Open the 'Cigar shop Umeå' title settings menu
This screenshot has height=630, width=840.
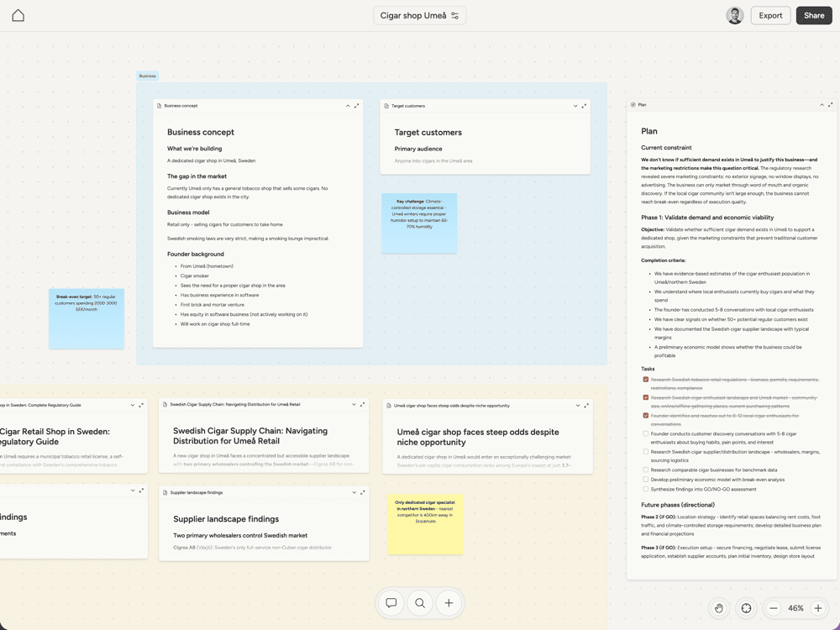click(x=455, y=15)
